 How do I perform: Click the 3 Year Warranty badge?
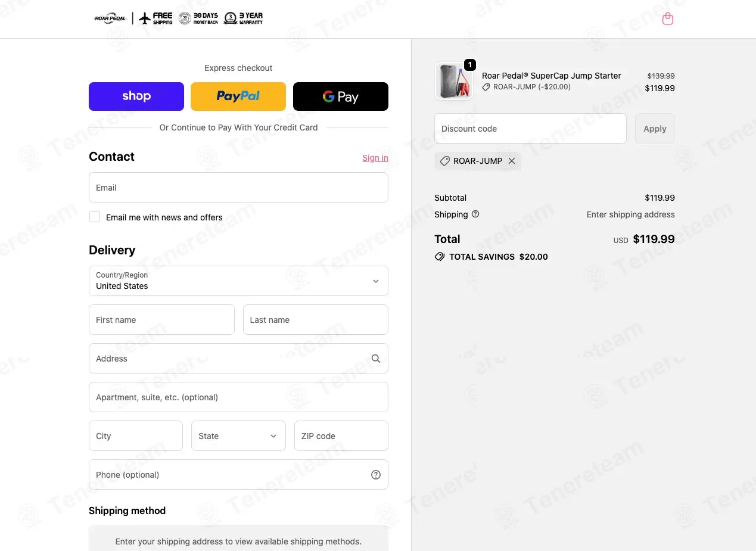(243, 18)
